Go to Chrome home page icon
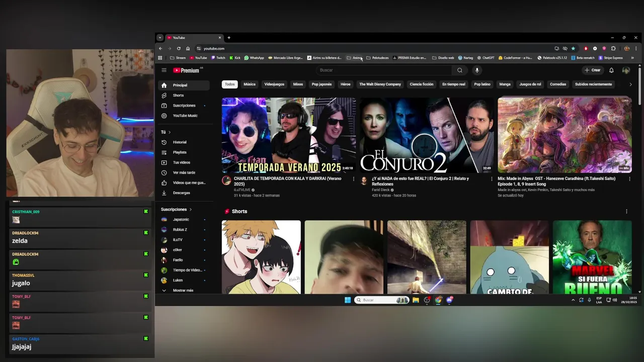Viewport: 644px width, 362px height. coord(188,48)
